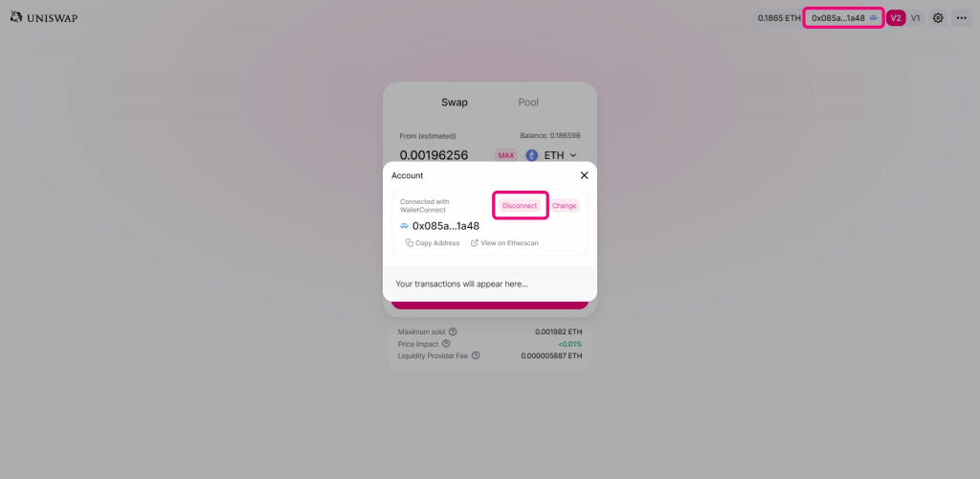
Task: Open the three-dots more menu
Action: pos(961,18)
